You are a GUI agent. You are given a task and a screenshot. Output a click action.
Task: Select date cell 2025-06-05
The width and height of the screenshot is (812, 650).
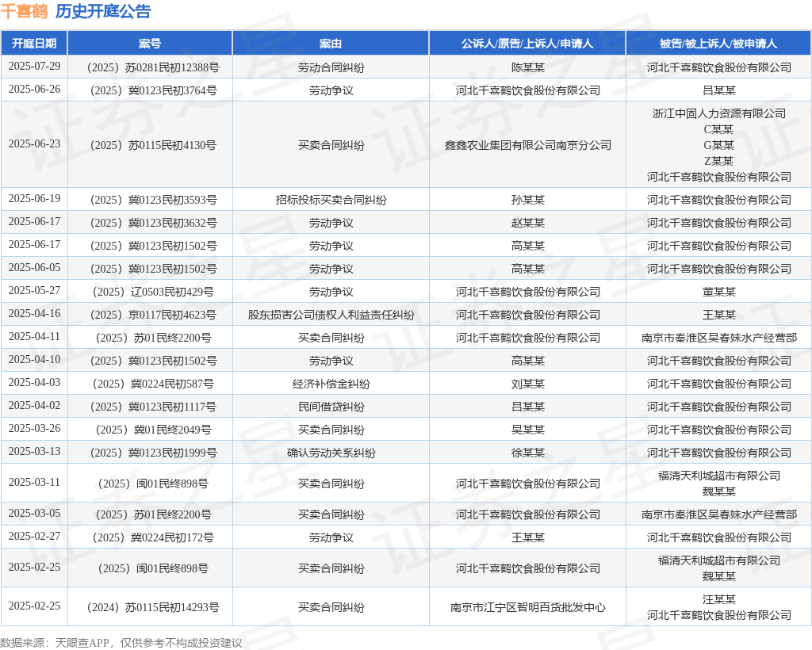(x=34, y=268)
